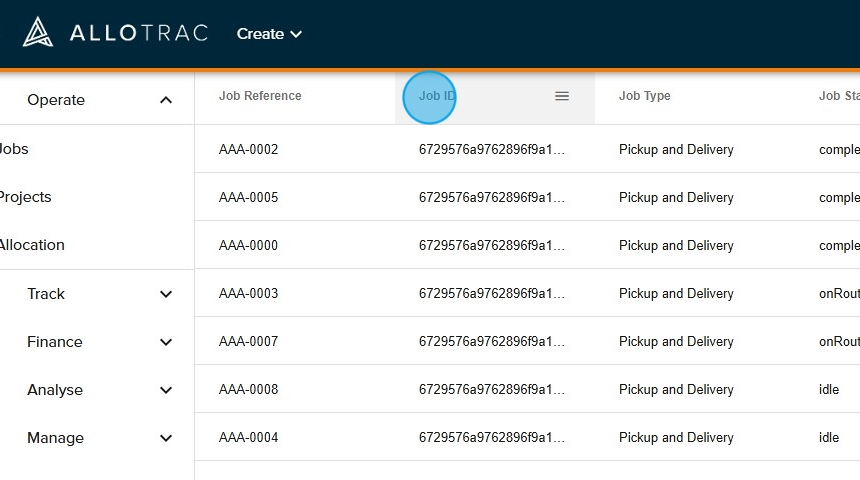
Task: Expand the Track sidebar section
Action: [x=166, y=294]
